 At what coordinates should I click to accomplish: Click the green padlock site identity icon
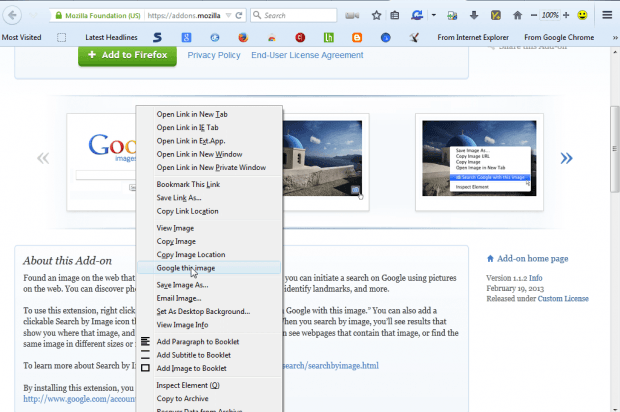59,15
